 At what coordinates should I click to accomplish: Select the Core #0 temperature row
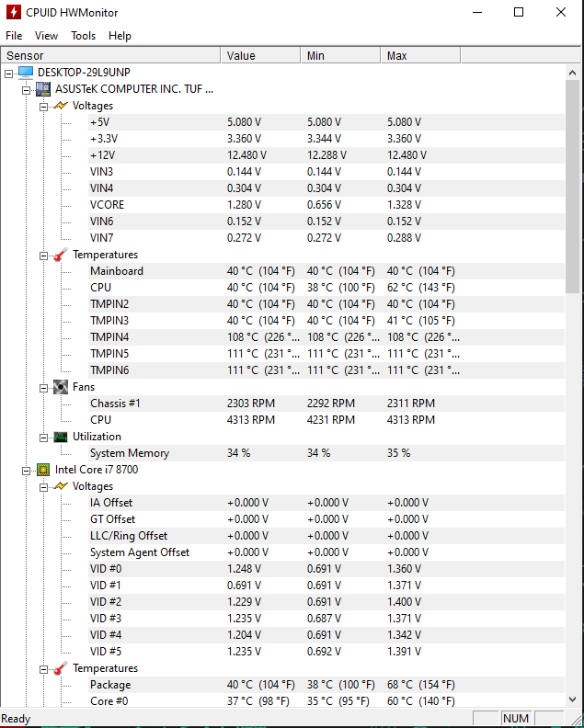coord(326,701)
